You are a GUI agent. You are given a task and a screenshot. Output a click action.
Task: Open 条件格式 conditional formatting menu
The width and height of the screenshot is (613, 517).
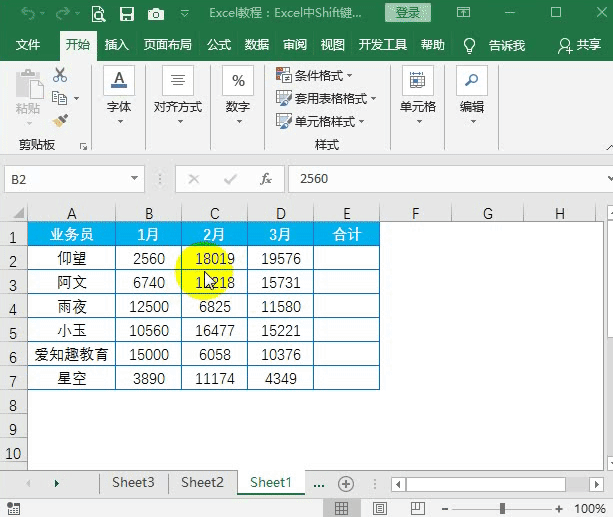[314, 75]
